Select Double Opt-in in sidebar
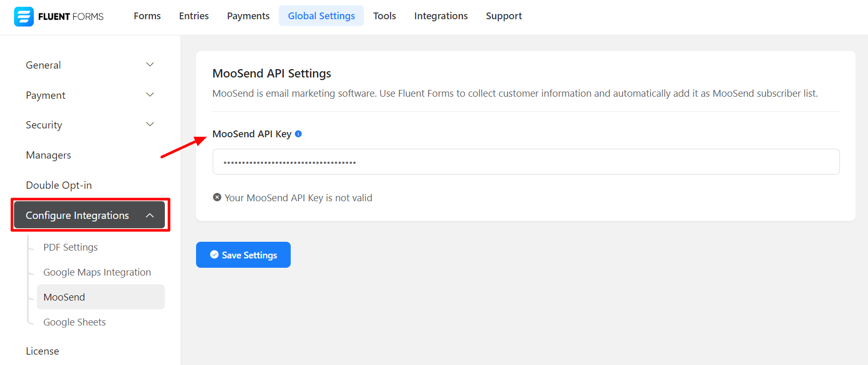Viewport: 868px width, 365px height. pos(59,185)
